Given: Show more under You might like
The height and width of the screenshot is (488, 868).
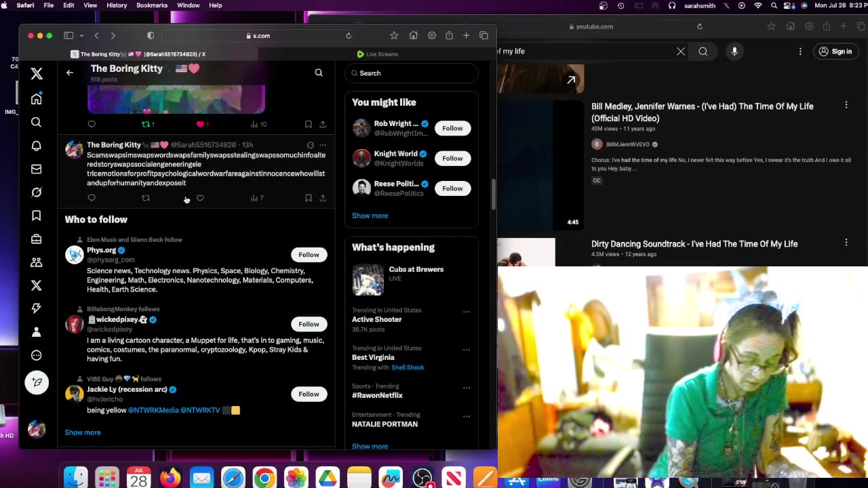Looking at the screenshot, I should click(x=370, y=216).
